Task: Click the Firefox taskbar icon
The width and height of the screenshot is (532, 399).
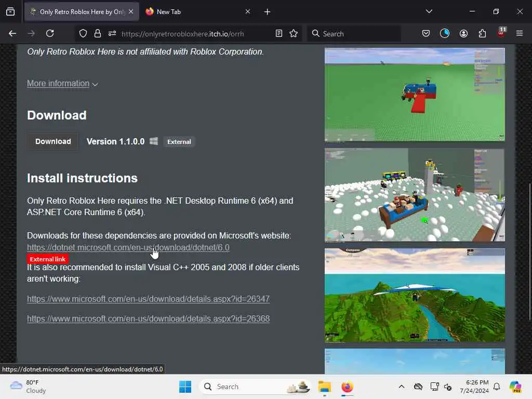Action: tap(347, 387)
